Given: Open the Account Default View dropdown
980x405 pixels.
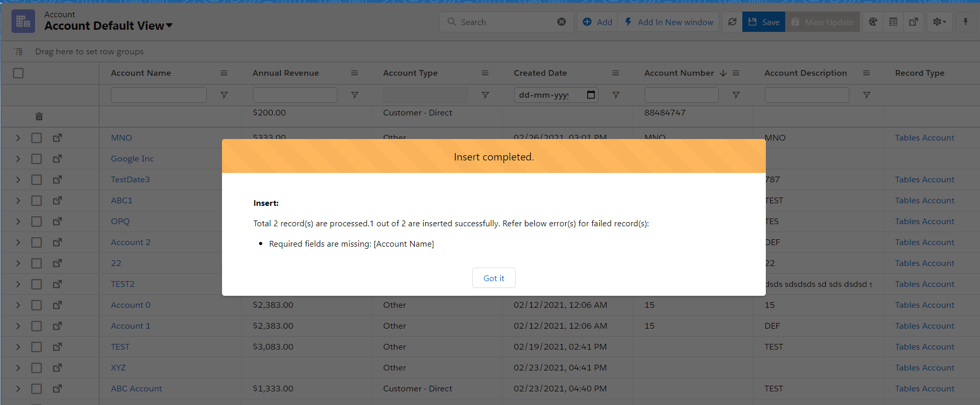Looking at the screenshot, I should point(169,26).
